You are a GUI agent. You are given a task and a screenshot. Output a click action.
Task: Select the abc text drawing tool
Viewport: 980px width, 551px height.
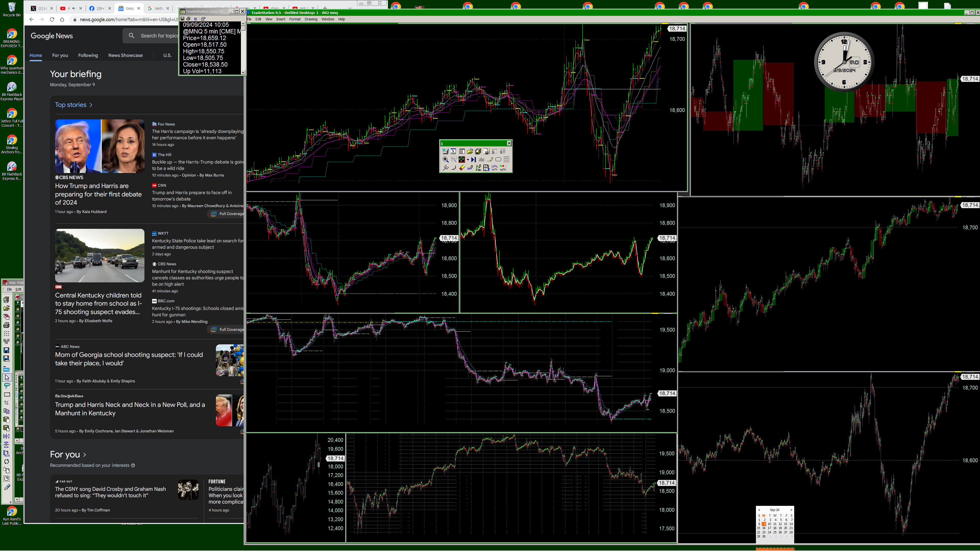(482, 160)
